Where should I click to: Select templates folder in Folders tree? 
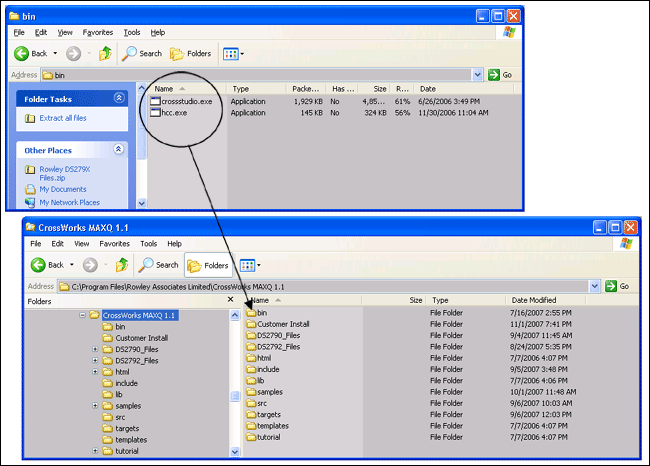(x=125, y=439)
